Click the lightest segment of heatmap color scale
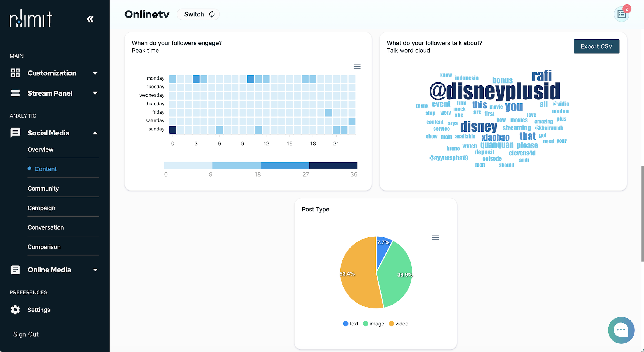The width and height of the screenshot is (644, 352). 188,165
